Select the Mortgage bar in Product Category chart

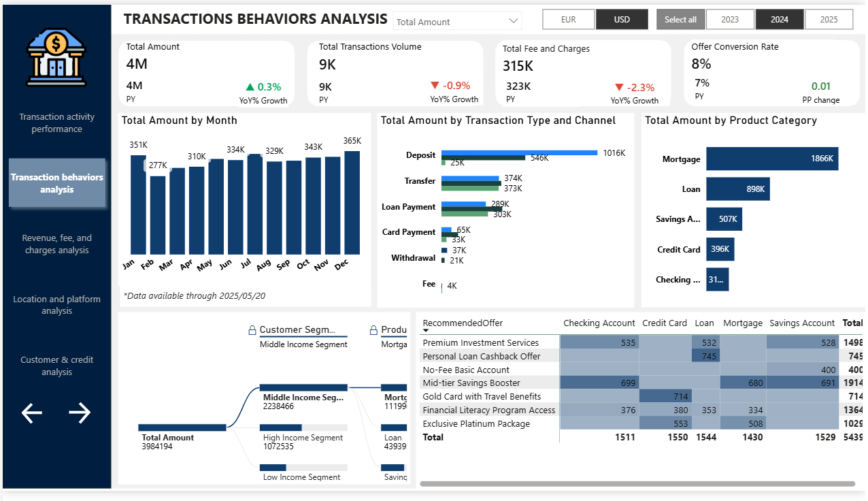771,159
